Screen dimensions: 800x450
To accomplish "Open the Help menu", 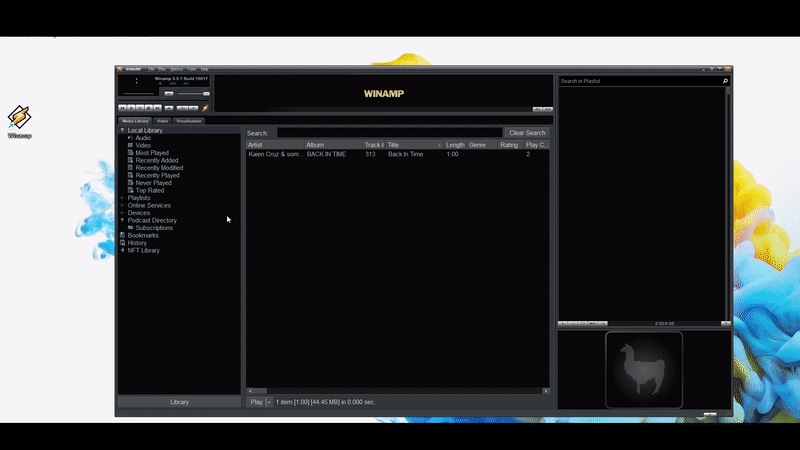I will 205,69.
